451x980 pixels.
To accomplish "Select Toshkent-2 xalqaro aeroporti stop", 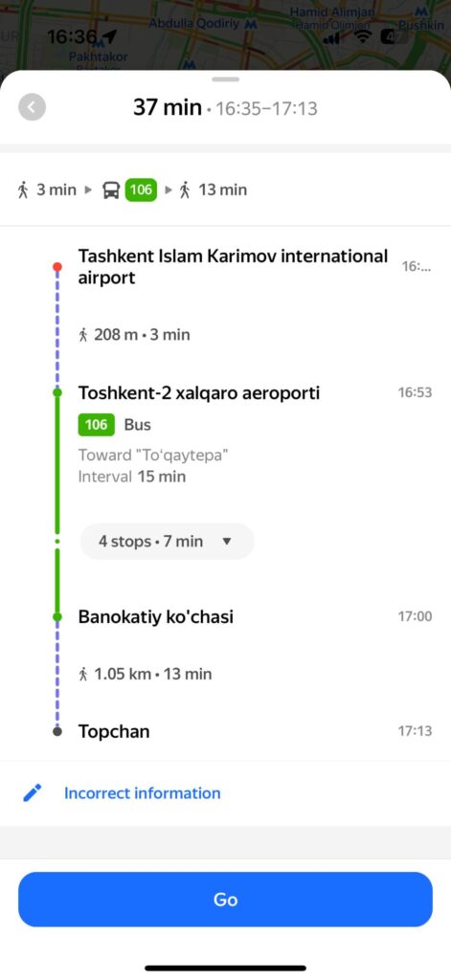I will click(199, 393).
